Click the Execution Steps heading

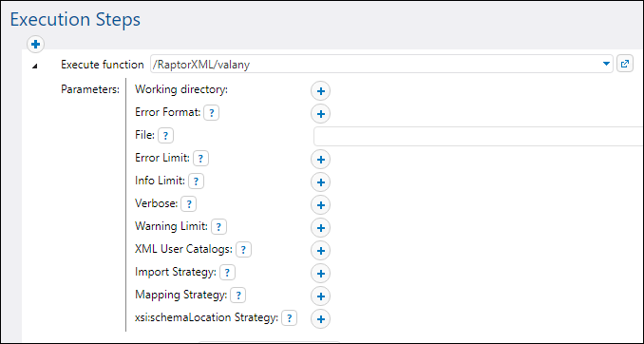[x=75, y=19]
